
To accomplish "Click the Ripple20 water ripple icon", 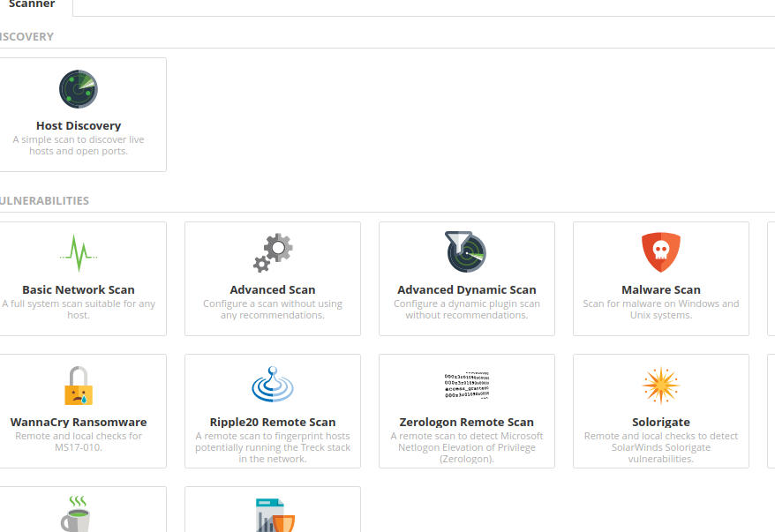I will point(273,386).
